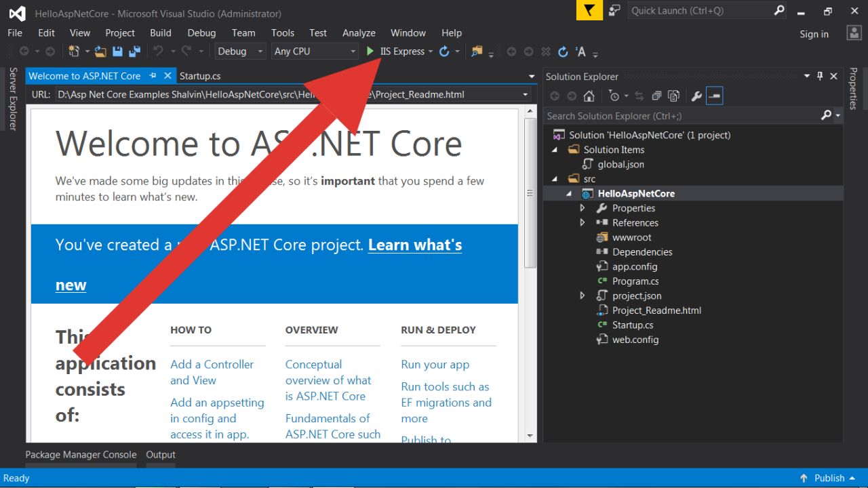Open the Build menu
Image resolution: width=868 pixels, height=488 pixels.
(161, 33)
